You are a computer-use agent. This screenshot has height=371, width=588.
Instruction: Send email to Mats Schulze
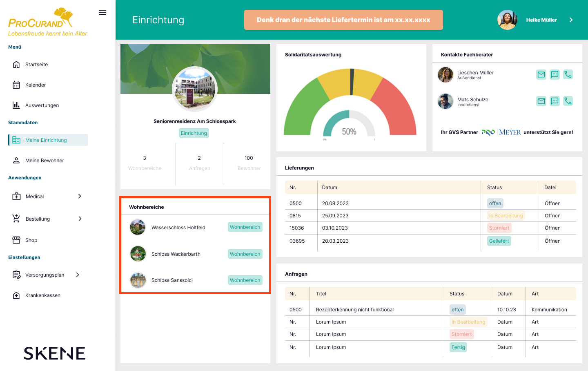pos(541,101)
